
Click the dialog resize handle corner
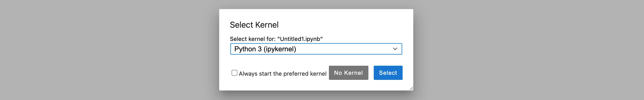(x=411, y=88)
